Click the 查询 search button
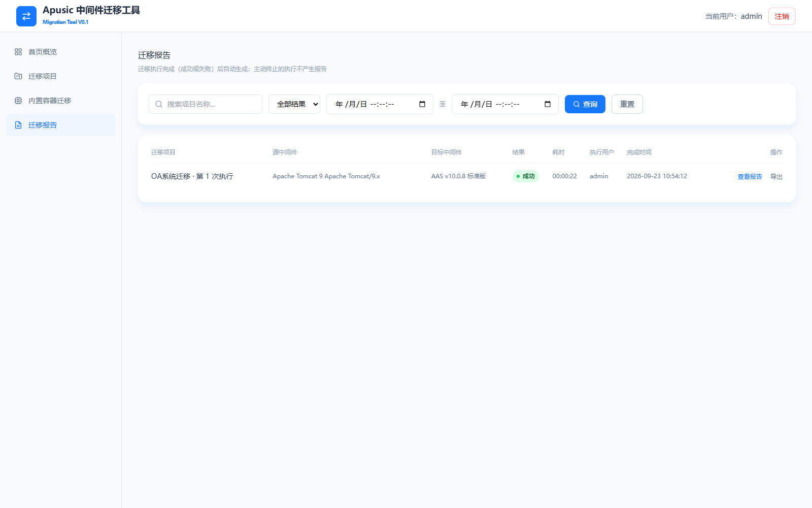This screenshot has width=812, height=508. [585, 104]
